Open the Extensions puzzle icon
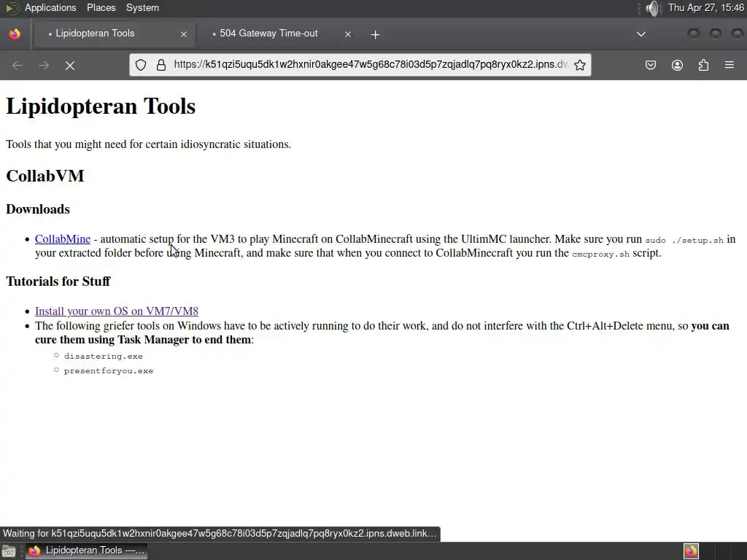 tap(703, 65)
